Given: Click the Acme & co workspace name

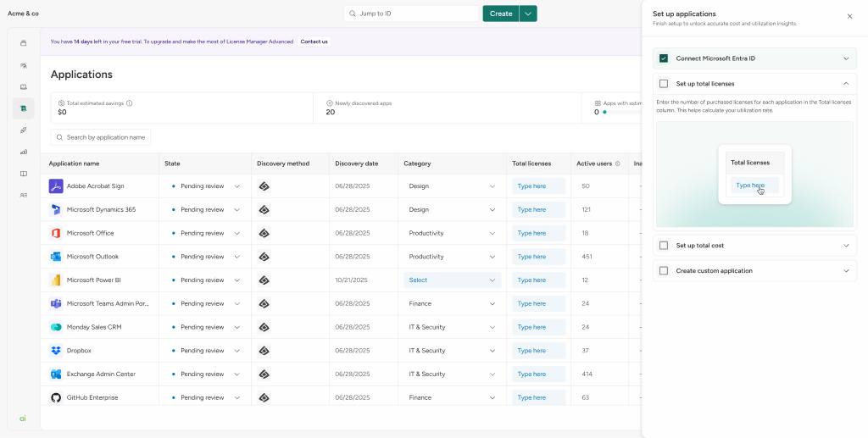Looking at the screenshot, I should tap(23, 14).
